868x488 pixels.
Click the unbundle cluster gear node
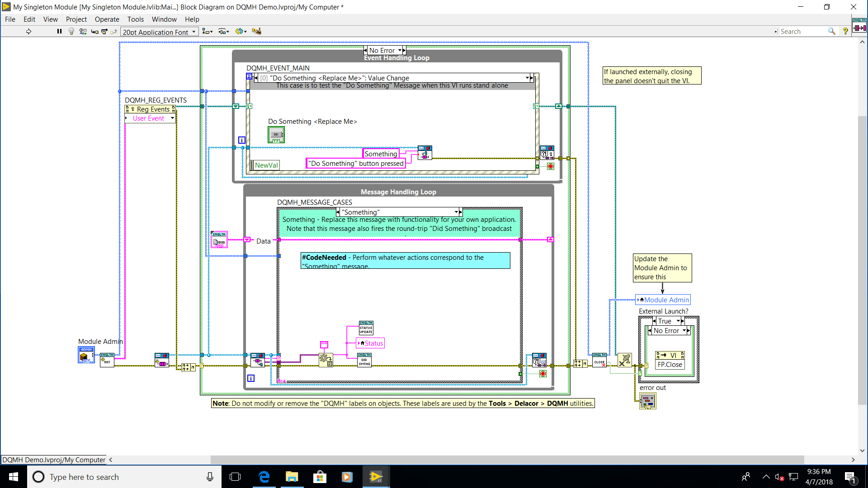325,360
